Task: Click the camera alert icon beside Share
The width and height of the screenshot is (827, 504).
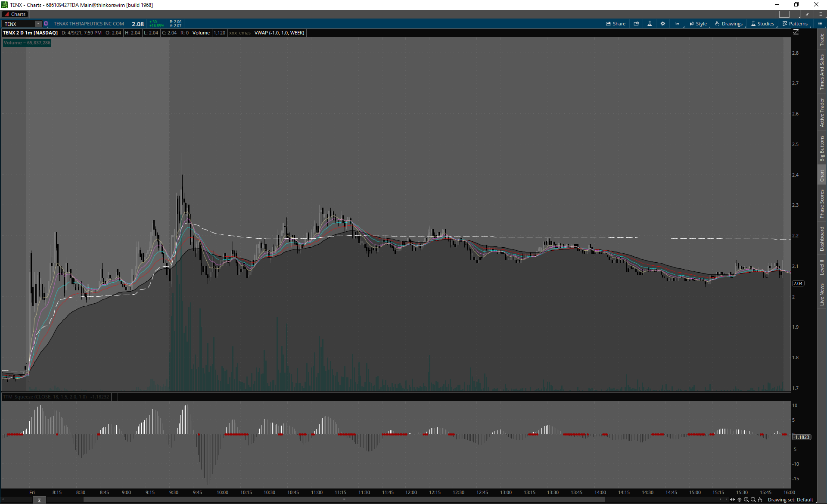Action: click(x=636, y=24)
